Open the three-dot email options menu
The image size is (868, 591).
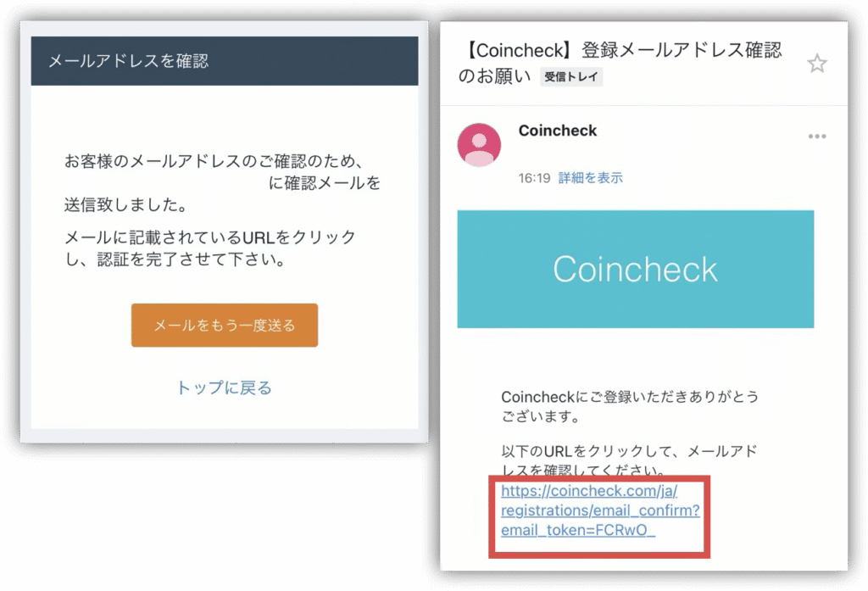coord(817,137)
